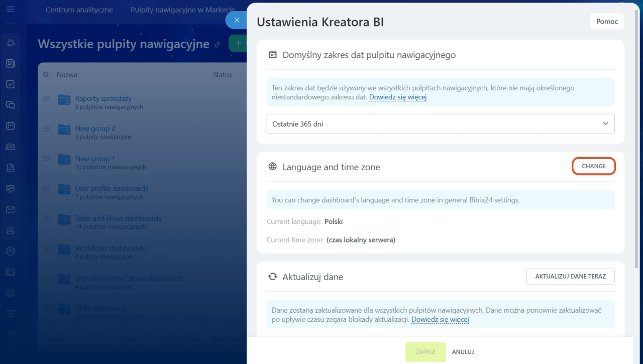Screen dimensions: 643x364
Task: Open Sites and Online Stores dashboards group
Action: [x=130, y=278]
